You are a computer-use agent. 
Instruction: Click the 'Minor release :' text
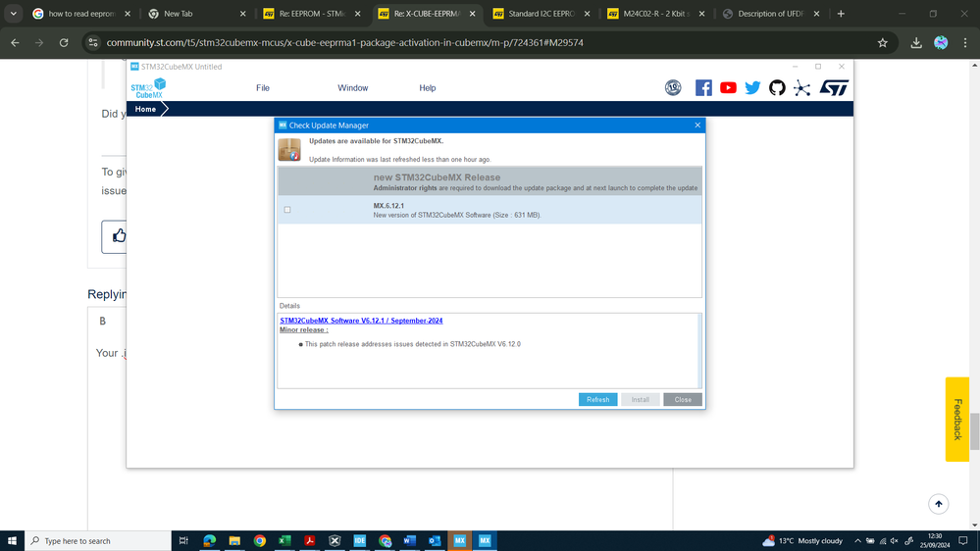pyautogui.click(x=304, y=329)
